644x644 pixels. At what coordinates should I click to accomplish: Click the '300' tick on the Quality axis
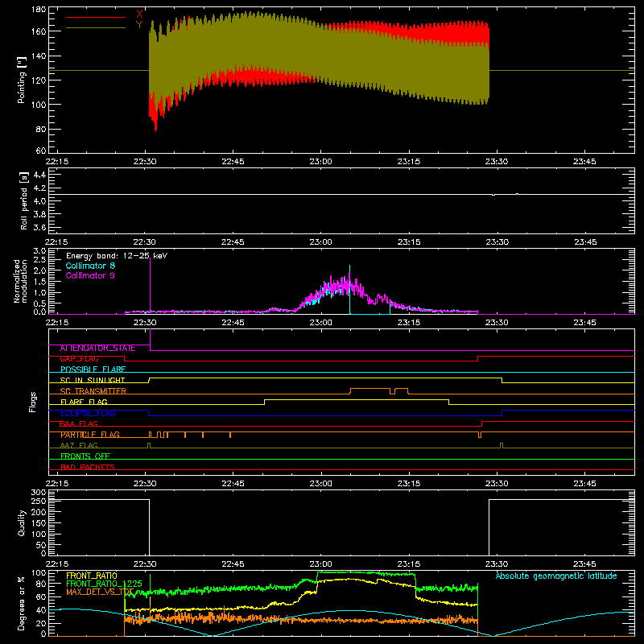(39, 493)
